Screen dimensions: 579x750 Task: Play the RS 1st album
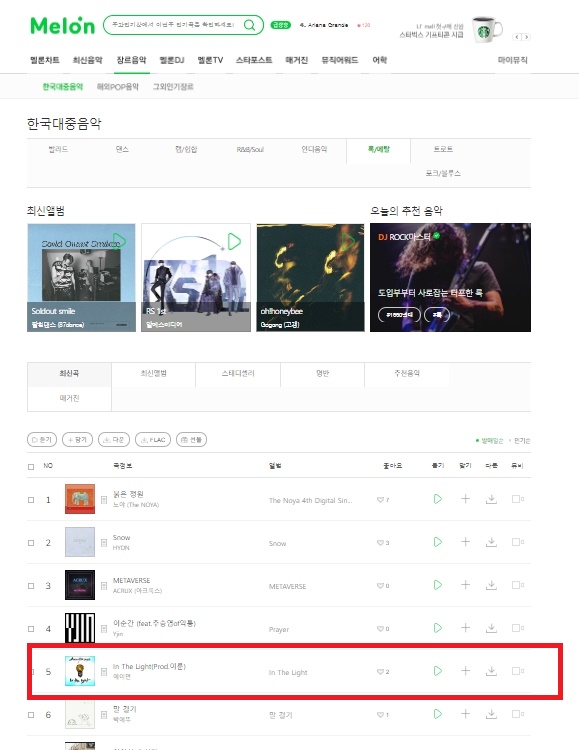coord(234,242)
